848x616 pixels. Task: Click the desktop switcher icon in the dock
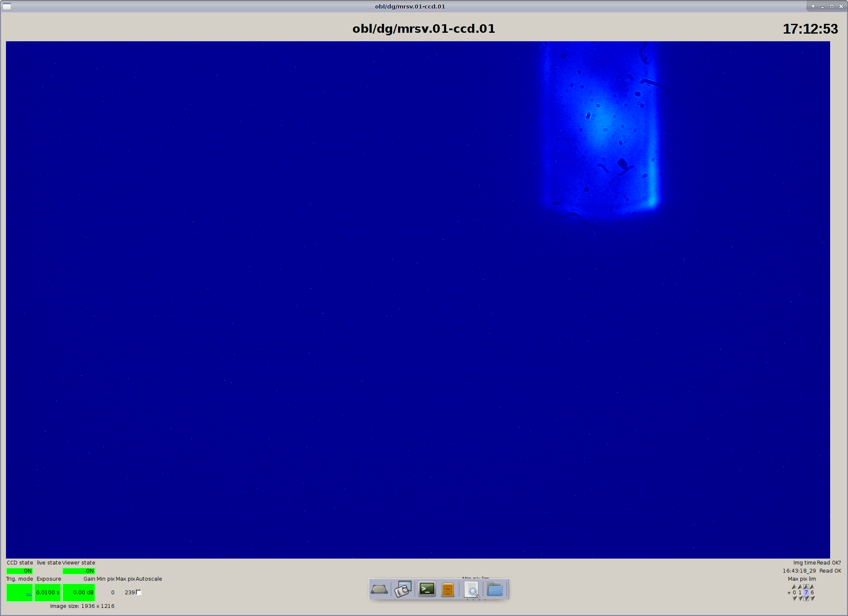point(379,590)
